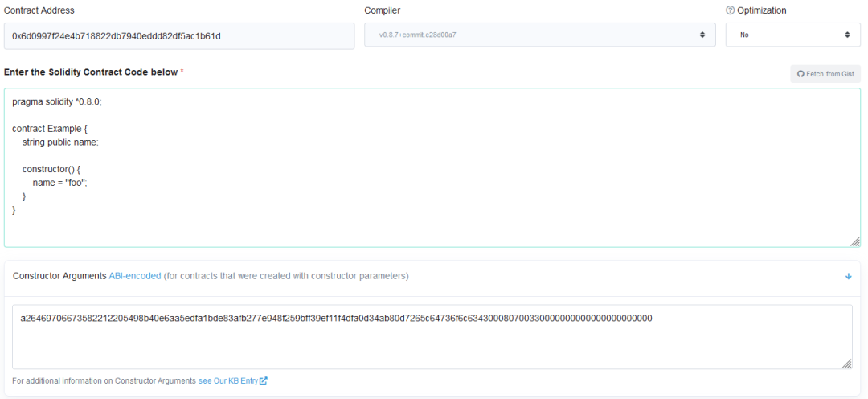Open the Optimization No dropdown
Image resolution: width=868 pixels, height=399 pixels.
point(793,35)
